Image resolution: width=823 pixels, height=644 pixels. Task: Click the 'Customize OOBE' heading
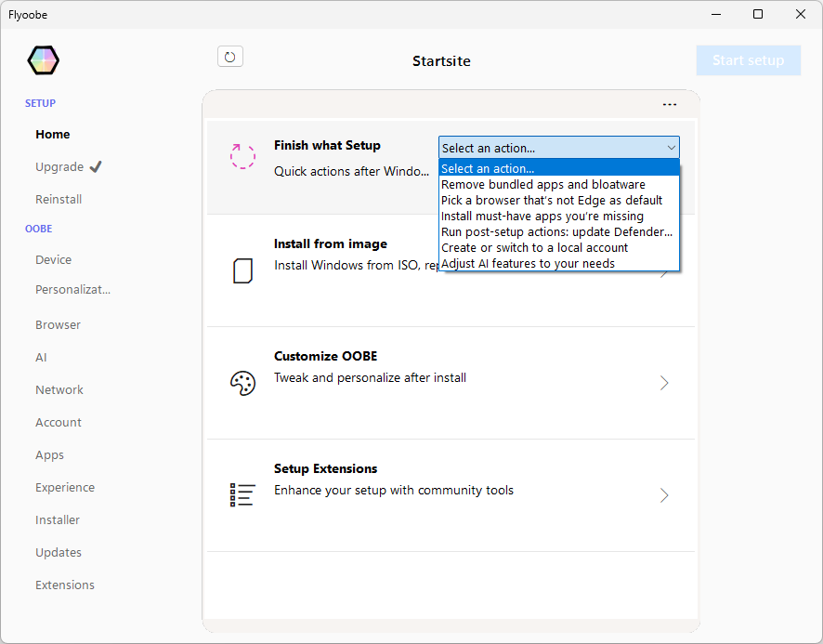click(x=325, y=357)
